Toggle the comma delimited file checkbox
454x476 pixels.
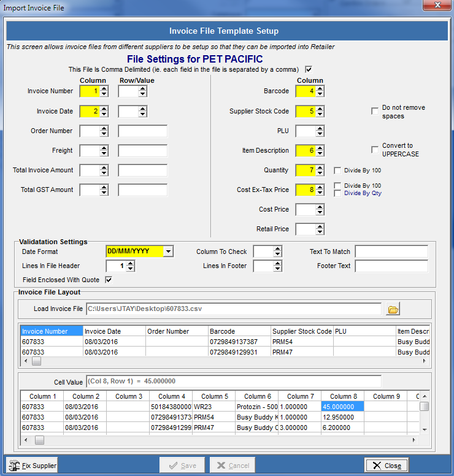click(309, 69)
